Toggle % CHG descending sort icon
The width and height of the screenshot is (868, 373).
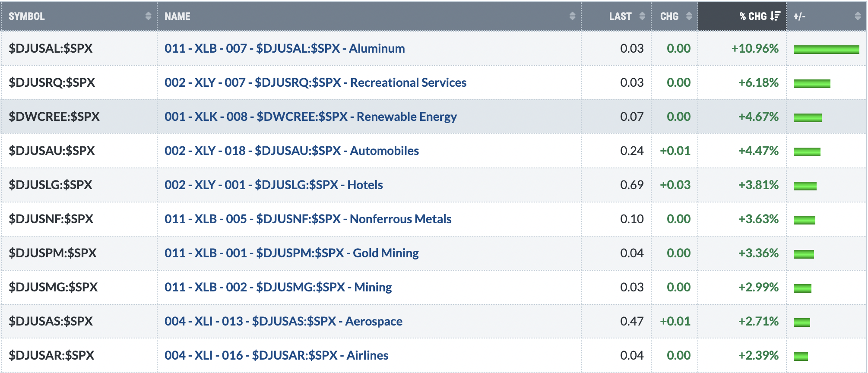click(x=775, y=16)
